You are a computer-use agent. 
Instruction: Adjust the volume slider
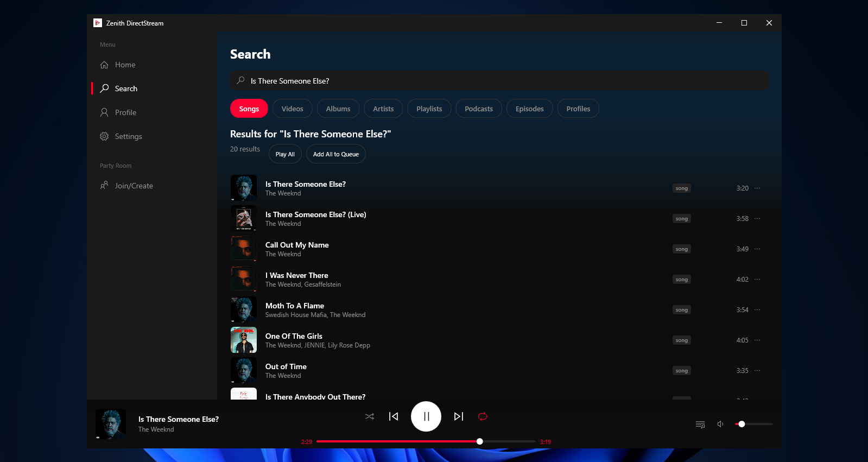(754, 424)
